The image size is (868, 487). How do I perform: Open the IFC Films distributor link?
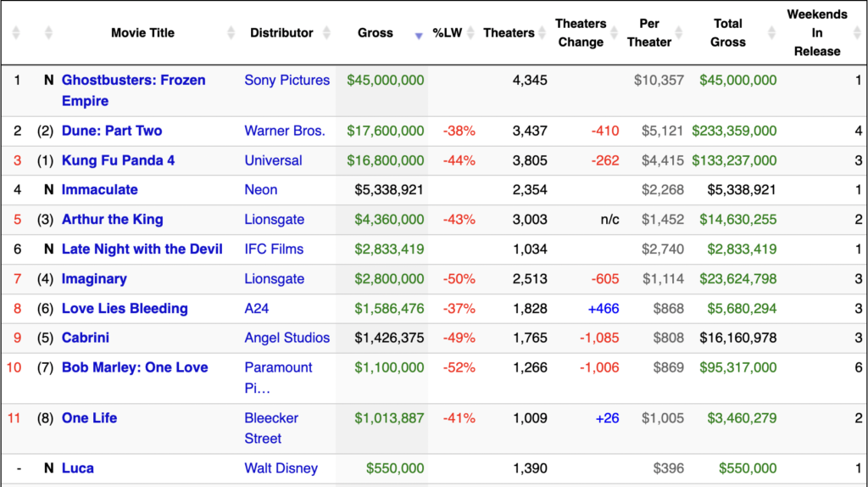[x=274, y=249]
